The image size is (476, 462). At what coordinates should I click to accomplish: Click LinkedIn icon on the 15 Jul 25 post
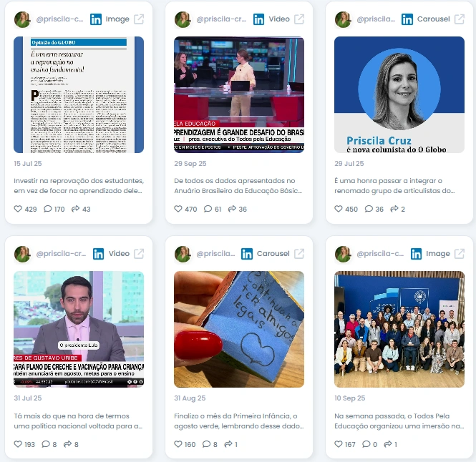coord(96,19)
